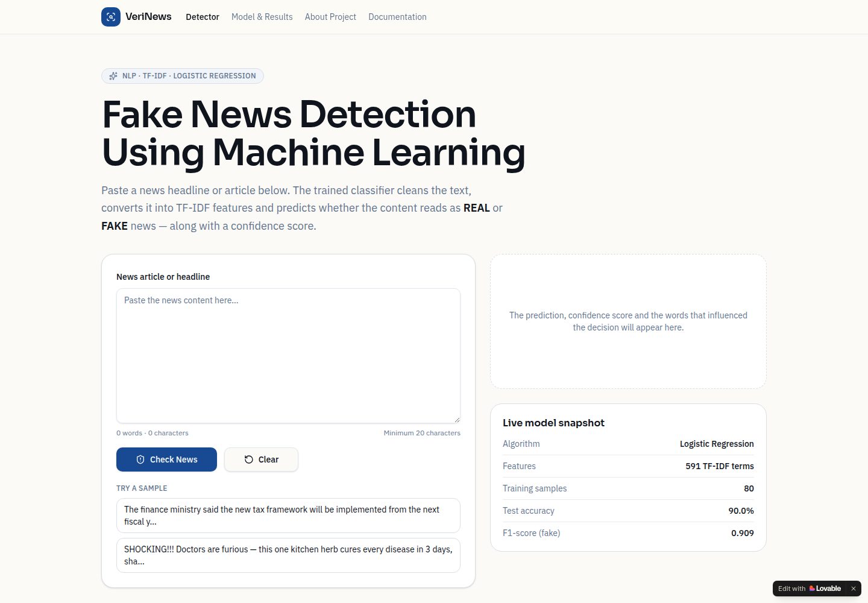Click the NLP · TF-IDF · Logistic Regression badge text
This screenshot has height=603, width=868.
click(189, 76)
